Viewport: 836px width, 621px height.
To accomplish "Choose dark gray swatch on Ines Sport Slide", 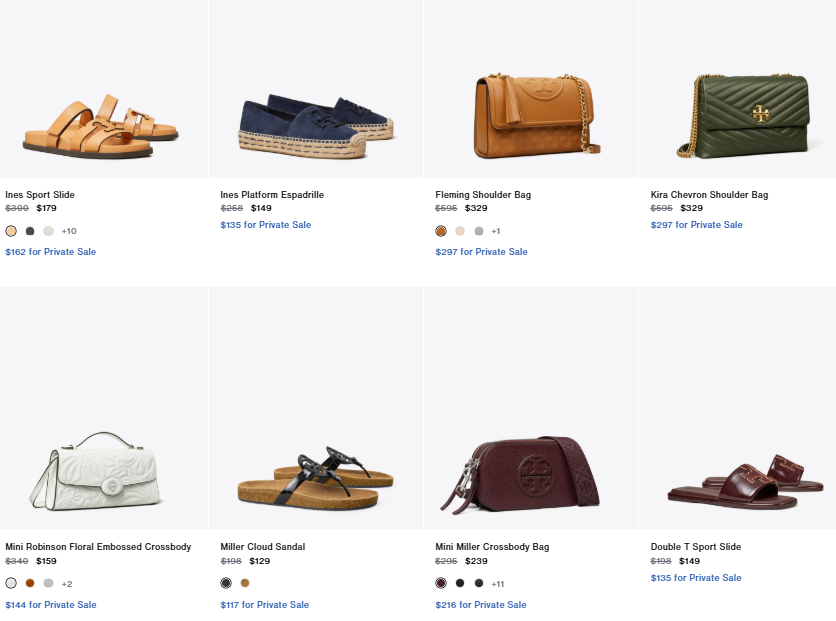I will 30,231.
